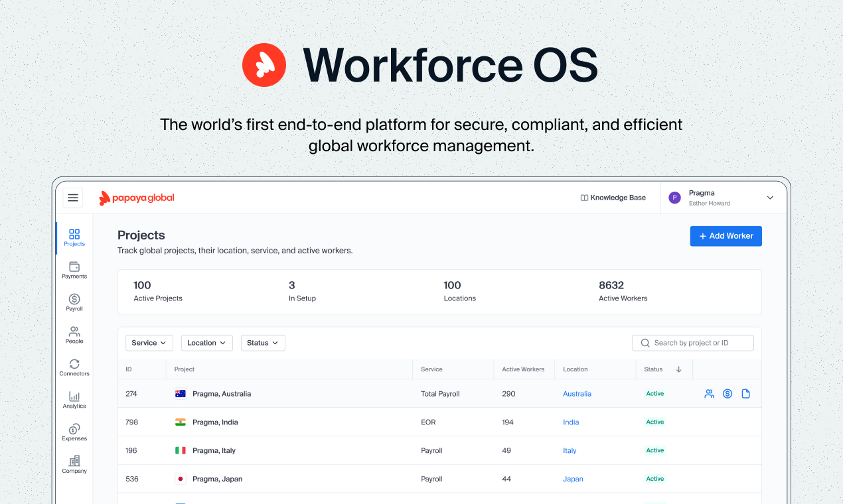Click the ID column header
The height and width of the screenshot is (504, 843).
pos(129,369)
